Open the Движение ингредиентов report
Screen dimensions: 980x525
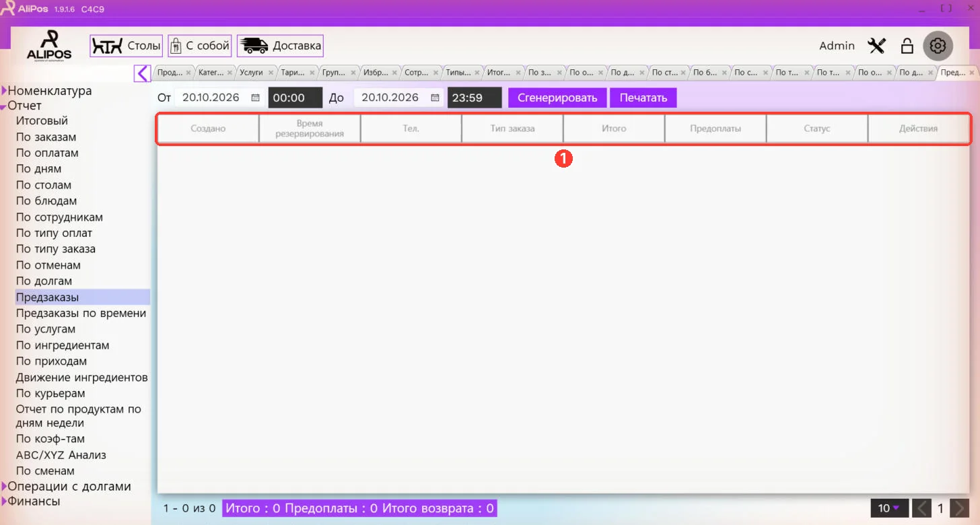82,378
